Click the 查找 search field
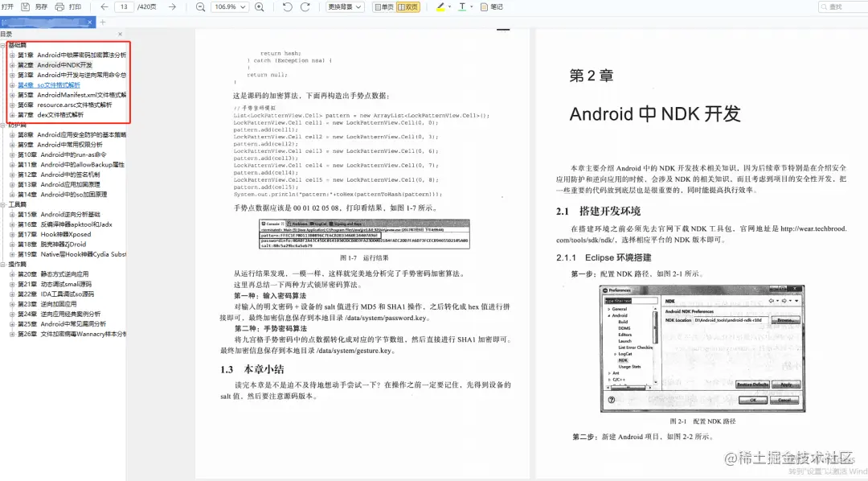Viewport: 868px width, 481px height. click(842, 6)
